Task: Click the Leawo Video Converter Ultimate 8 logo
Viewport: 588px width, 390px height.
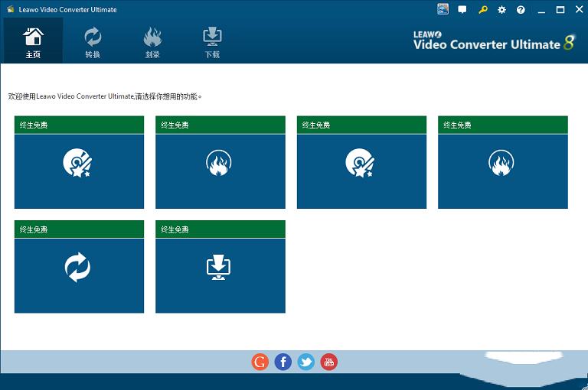Action: pos(494,41)
